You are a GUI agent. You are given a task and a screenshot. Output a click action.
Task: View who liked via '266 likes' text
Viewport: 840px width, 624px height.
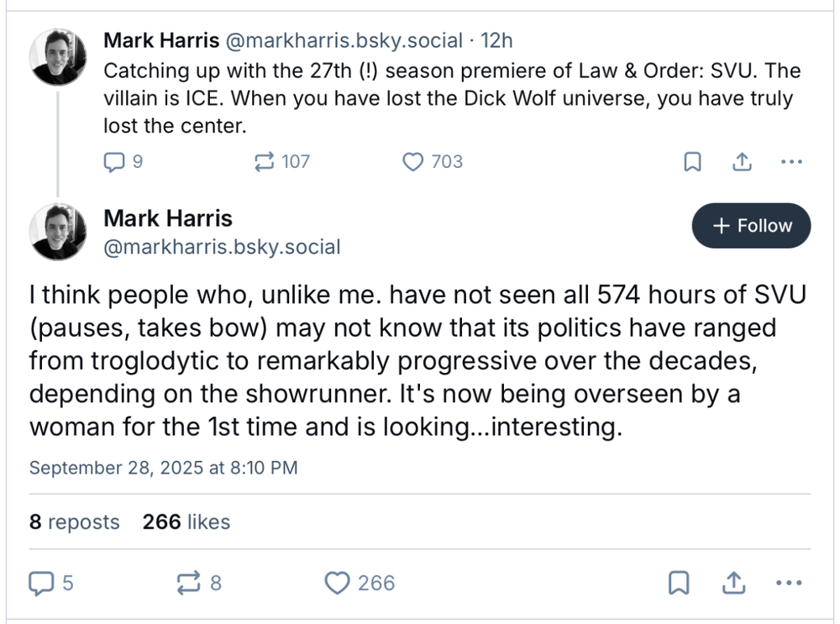click(186, 522)
